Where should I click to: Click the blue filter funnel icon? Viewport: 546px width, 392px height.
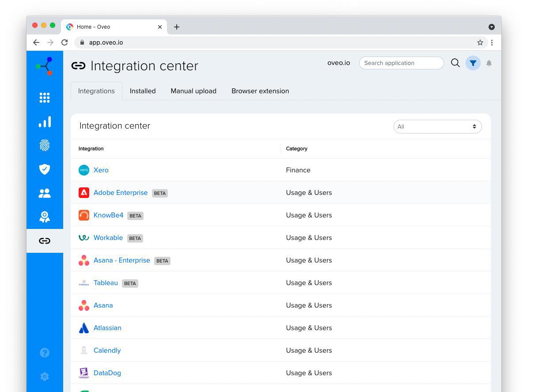coord(473,63)
